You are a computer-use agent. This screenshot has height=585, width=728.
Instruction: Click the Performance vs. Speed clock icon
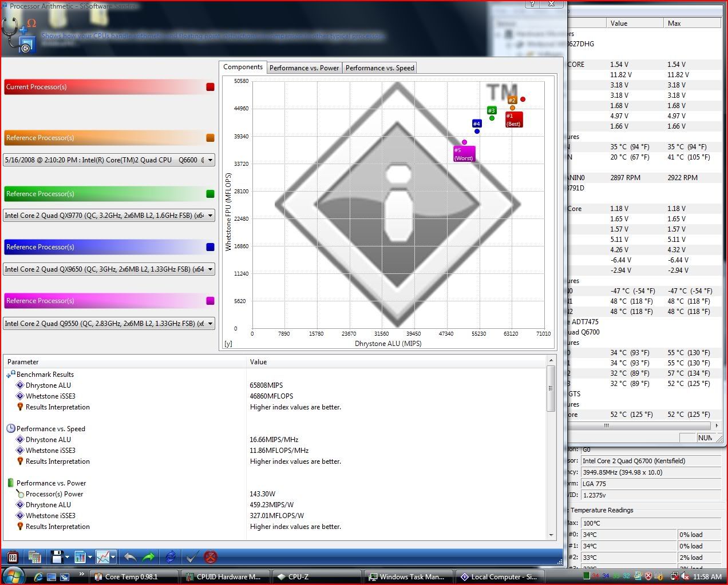point(11,428)
